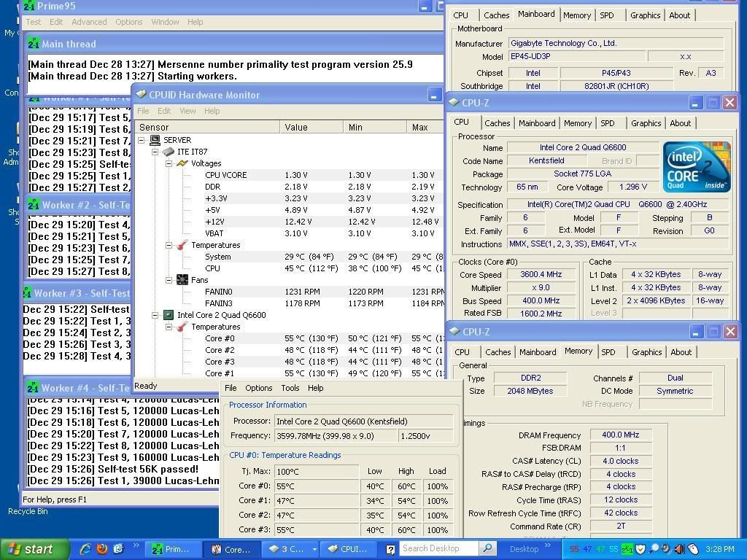Screen dimensions: 747x560
Task: Click the Sensor column header
Action: coord(208,127)
